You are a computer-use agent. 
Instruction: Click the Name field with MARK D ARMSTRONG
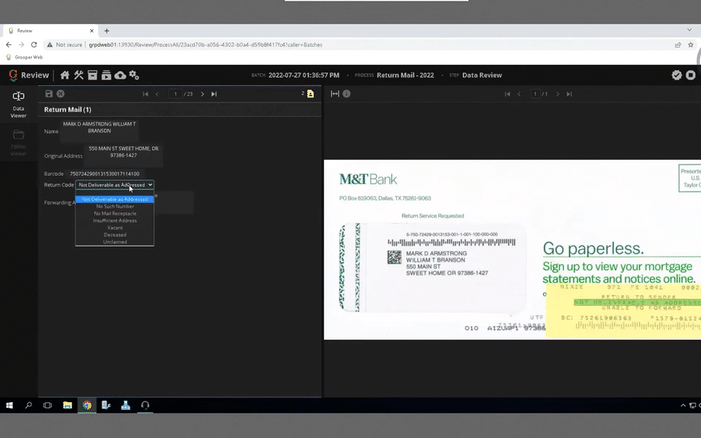(x=99, y=131)
